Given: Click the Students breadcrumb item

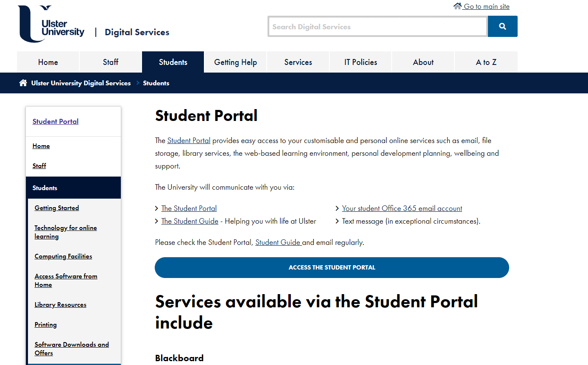Looking at the screenshot, I should pyautogui.click(x=156, y=83).
